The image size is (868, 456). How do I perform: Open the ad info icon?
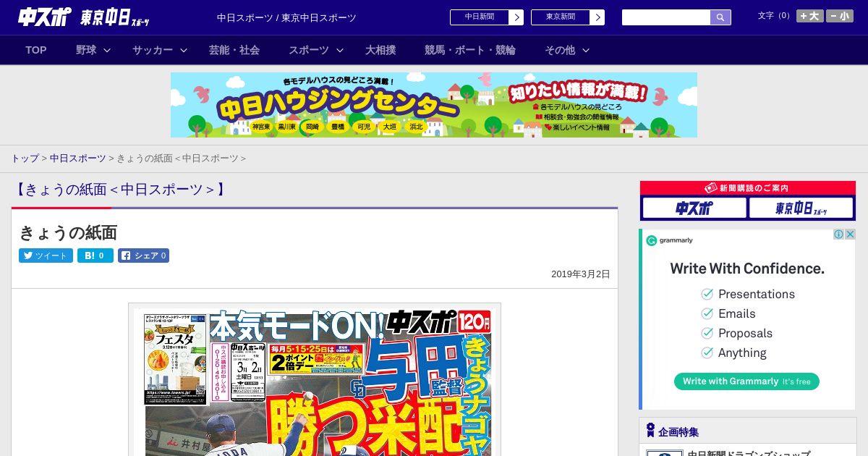coord(839,235)
